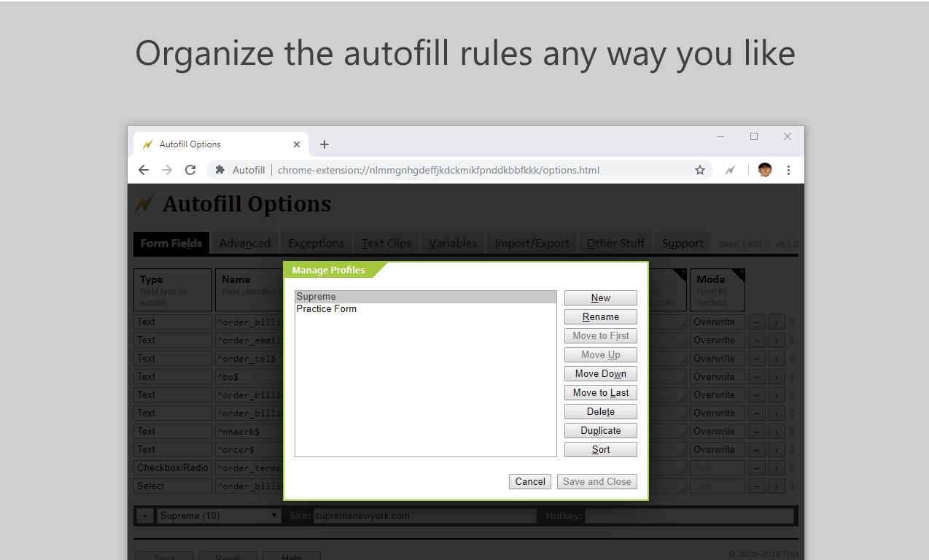Switch to the Text Clips tab
Image resolution: width=929 pixels, height=560 pixels.
point(386,244)
